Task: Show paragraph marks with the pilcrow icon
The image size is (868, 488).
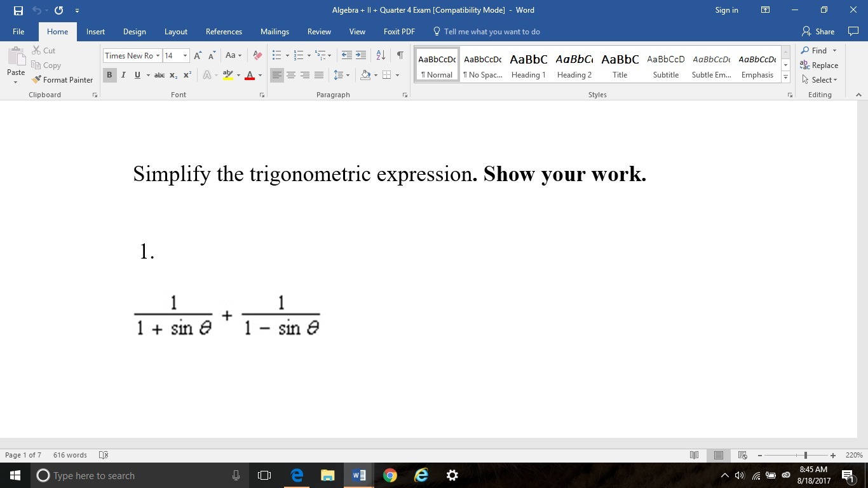Action: [400, 55]
